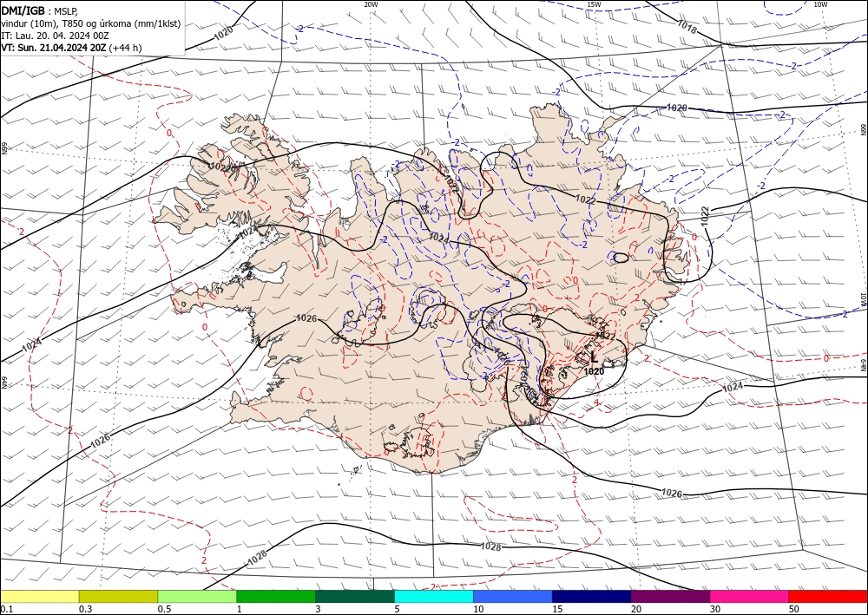Click the '10W' longitude label at top edge
This screenshot has height=615, width=868.
click(x=820, y=4)
